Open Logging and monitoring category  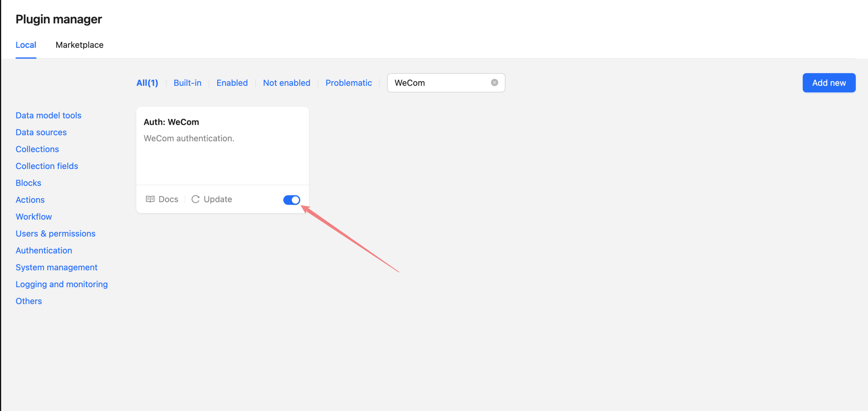[62, 284]
